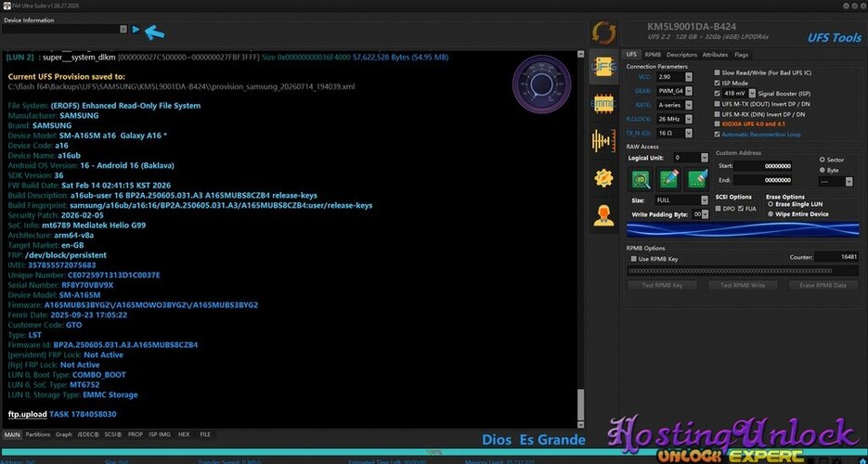Click the ftp.upload link in log
The width and height of the screenshot is (868, 464).
pyautogui.click(x=28, y=414)
